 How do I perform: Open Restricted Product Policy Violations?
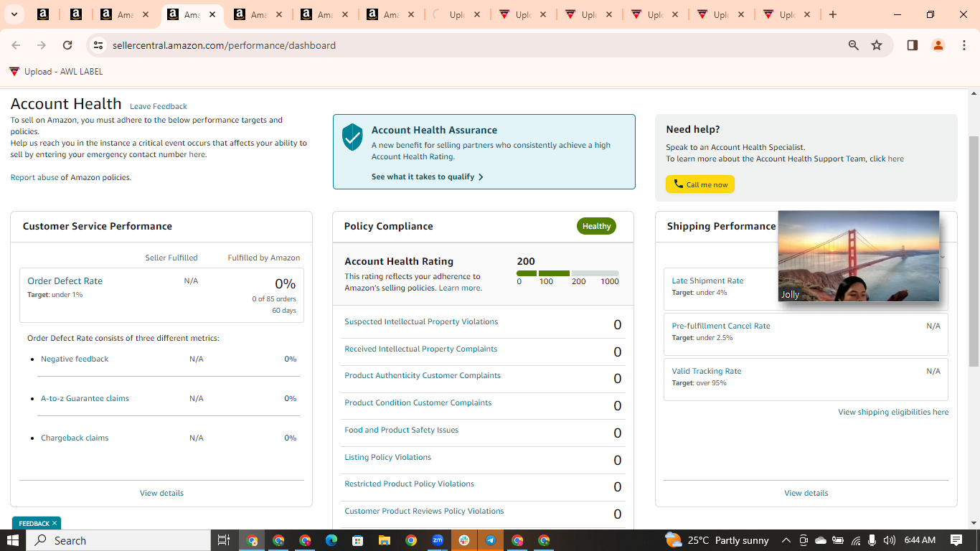point(409,484)
